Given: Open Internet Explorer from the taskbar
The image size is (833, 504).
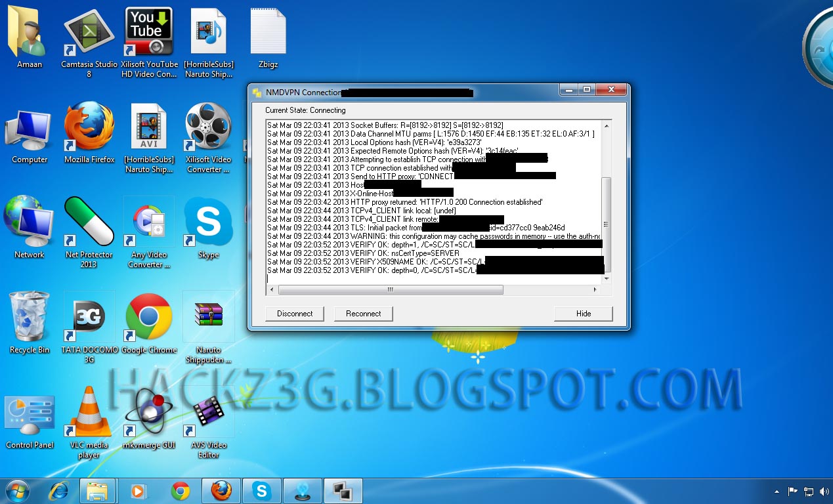Looking at the screenshot, I should point(58,491).
